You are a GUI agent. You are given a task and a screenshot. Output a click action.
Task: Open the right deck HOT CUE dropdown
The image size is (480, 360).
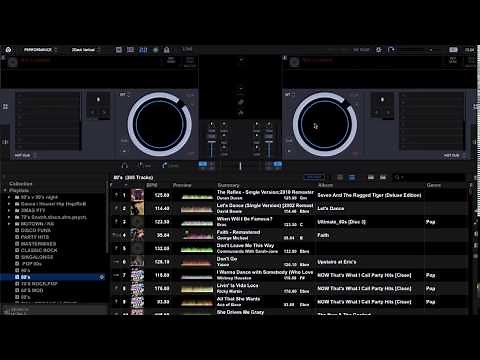click(x=454, y=156)
